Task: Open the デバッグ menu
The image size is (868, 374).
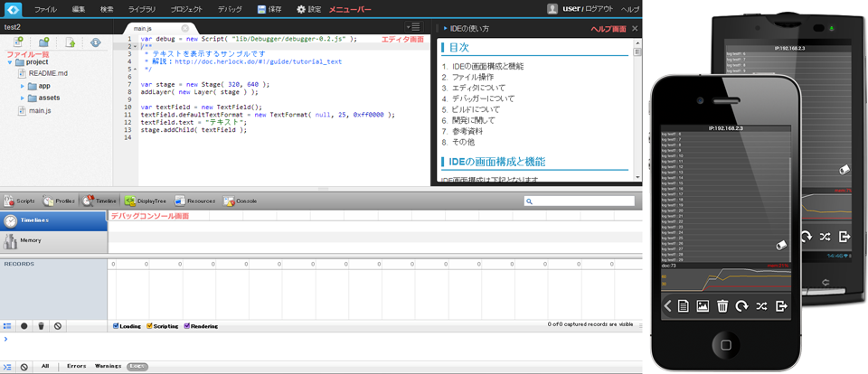Action: (x=230, y=9)
